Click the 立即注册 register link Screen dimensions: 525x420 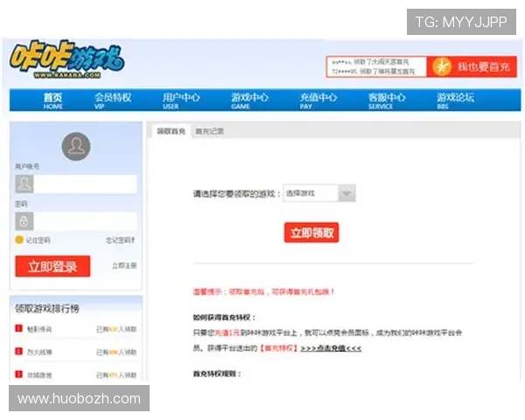(x=124, y=266)
